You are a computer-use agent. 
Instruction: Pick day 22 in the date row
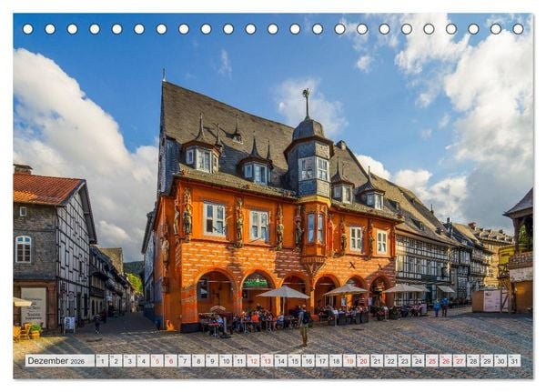(390, 361)
